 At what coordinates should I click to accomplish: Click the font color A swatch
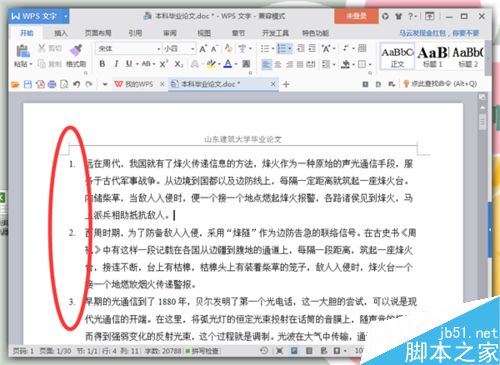pos(228,64)
